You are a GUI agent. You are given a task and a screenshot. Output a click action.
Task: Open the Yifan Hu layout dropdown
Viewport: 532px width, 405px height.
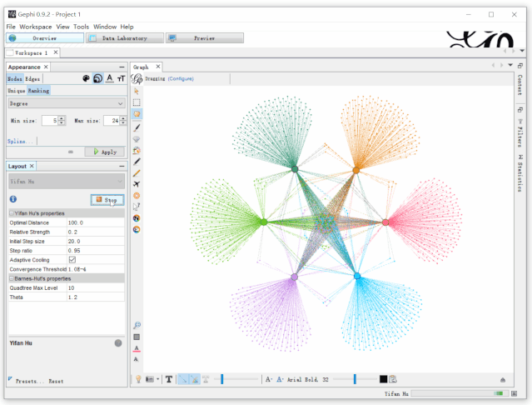pyautogui.click(x=67, y=182)
